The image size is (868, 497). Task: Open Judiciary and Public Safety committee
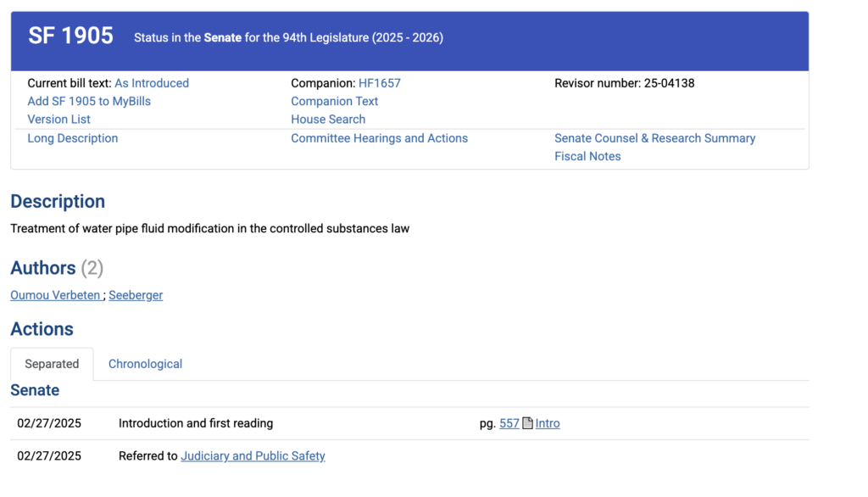[x=253, y=456]
